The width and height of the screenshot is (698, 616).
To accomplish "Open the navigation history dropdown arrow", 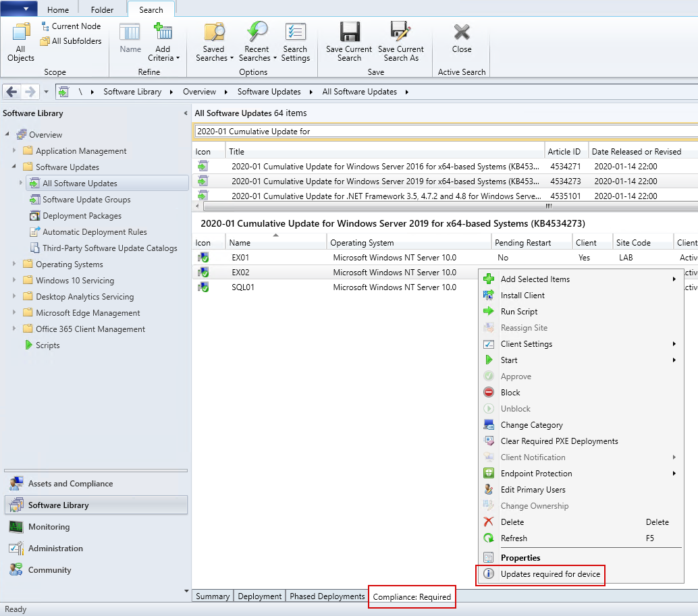I will pyautogui.click(x=46, y=92).
